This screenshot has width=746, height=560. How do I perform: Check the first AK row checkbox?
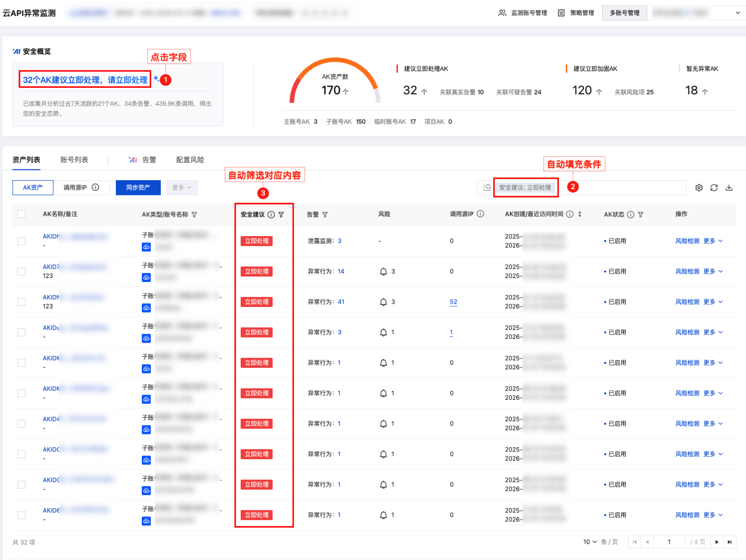coord(21,241)
